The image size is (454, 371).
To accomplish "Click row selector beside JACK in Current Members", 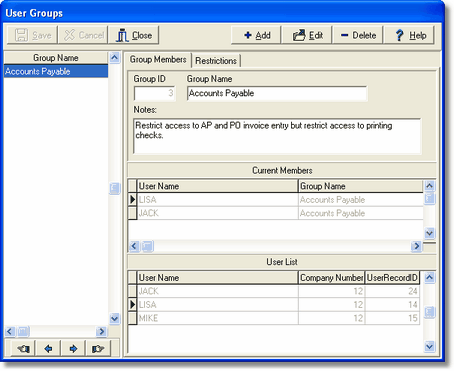I will [132, 213].
